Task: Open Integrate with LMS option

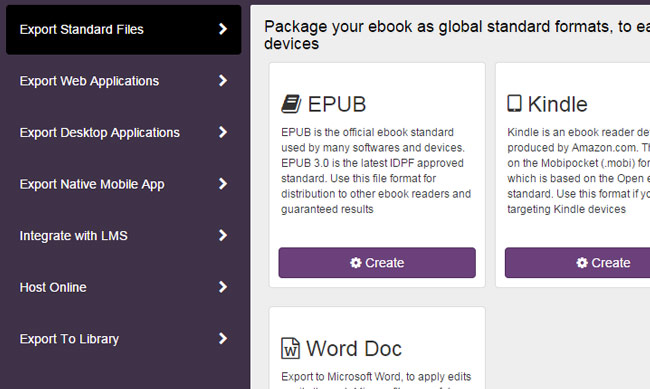Action: tap(124, 236)
